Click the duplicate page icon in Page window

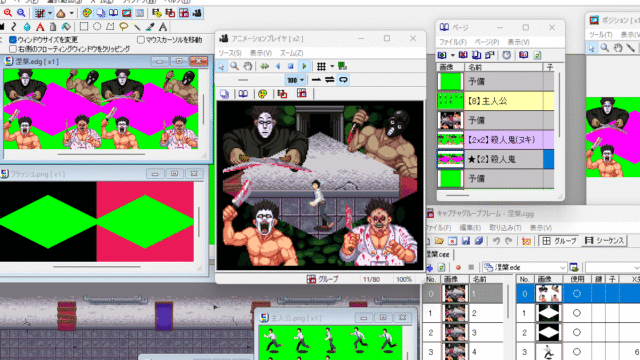pos(476,55)
